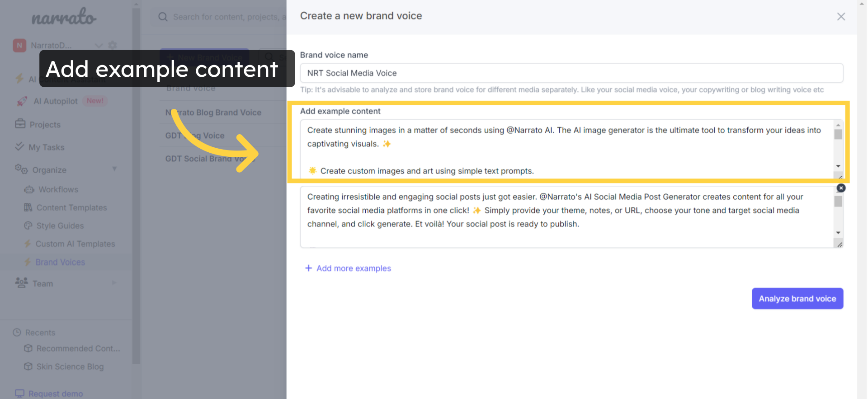Click the plus icon beside Add more examples
The width and height of the screenshot is (868, 399).
click(x=308, y=268)
